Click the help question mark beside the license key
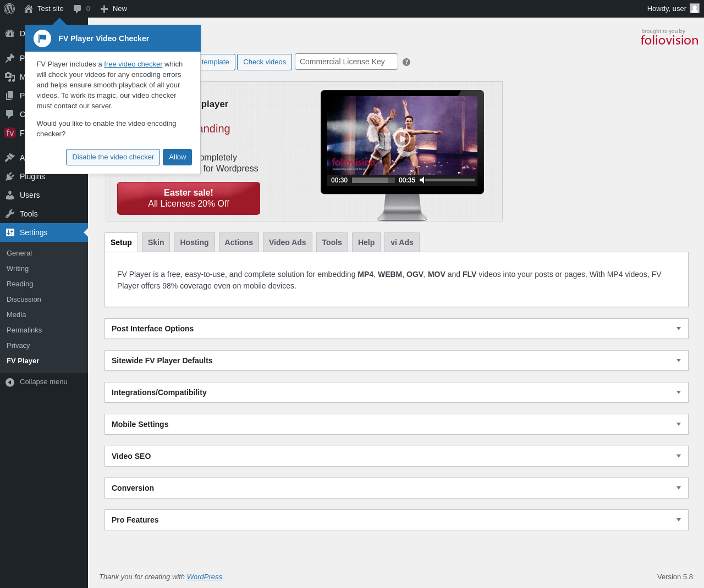The image size is (704, 588). tap(406, 62)
